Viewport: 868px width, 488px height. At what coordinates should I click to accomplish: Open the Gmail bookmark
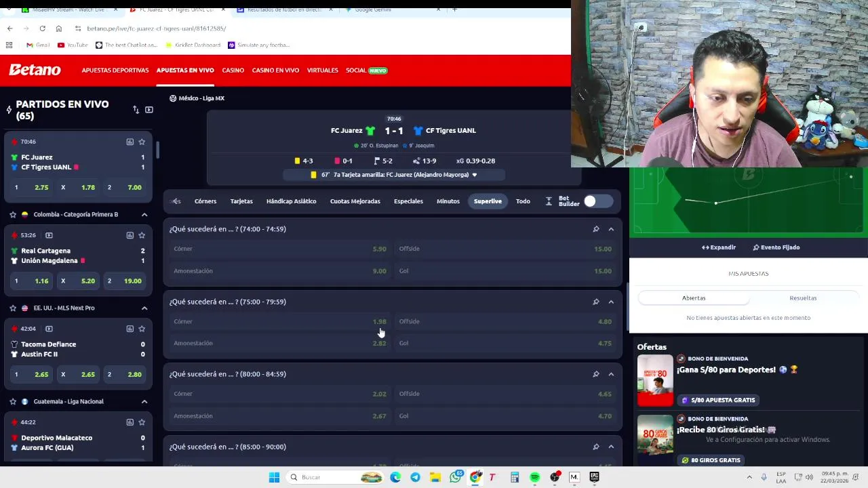click(38, 45)
